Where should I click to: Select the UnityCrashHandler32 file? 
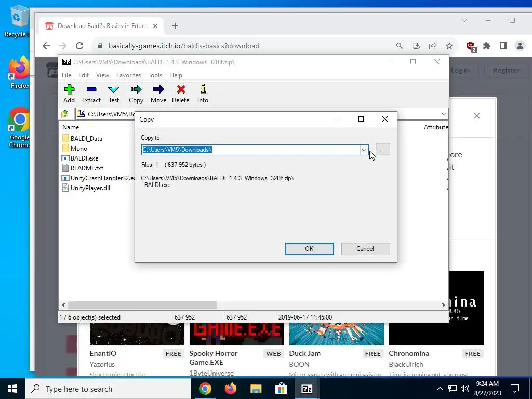click(98, 178)
